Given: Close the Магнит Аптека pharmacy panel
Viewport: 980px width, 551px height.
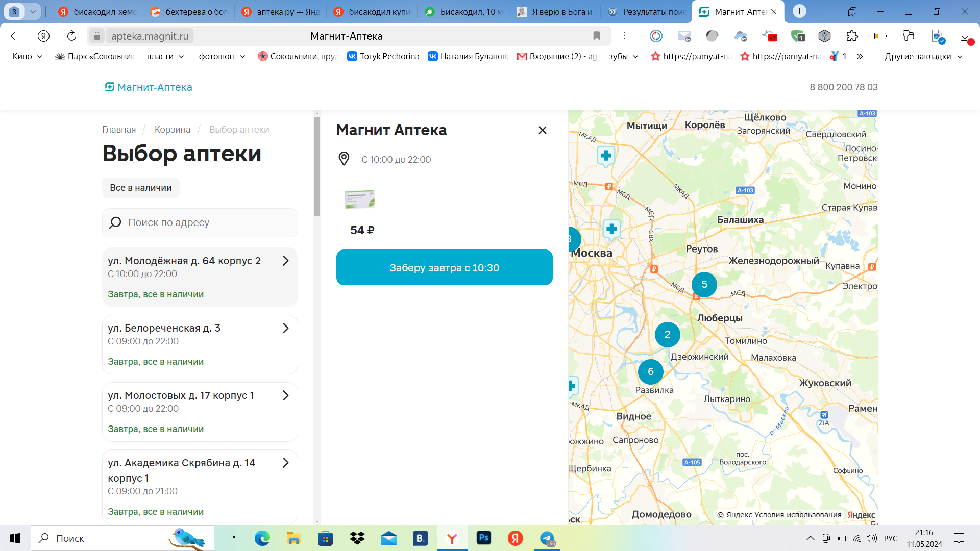Looking at the screenshot, I should coord(543,130).
